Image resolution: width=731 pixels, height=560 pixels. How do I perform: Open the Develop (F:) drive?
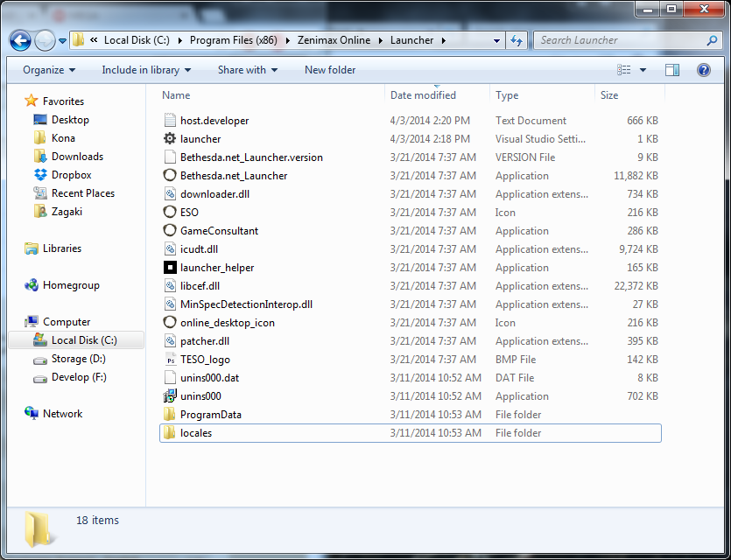pos(70,377)
